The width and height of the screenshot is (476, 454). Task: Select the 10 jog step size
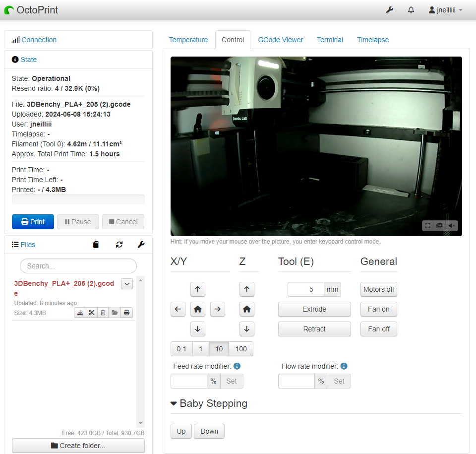tap(219, 349)
